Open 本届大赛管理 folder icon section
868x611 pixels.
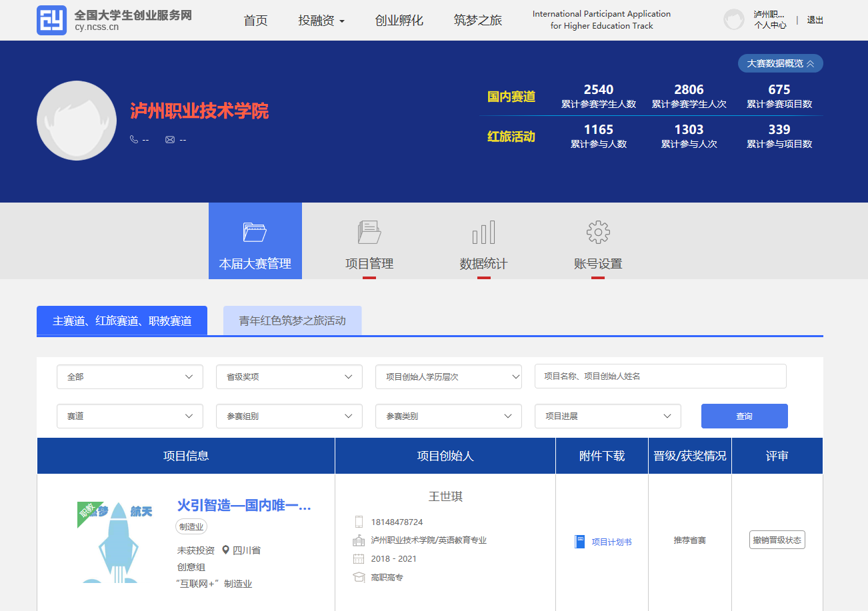(255, 233)
